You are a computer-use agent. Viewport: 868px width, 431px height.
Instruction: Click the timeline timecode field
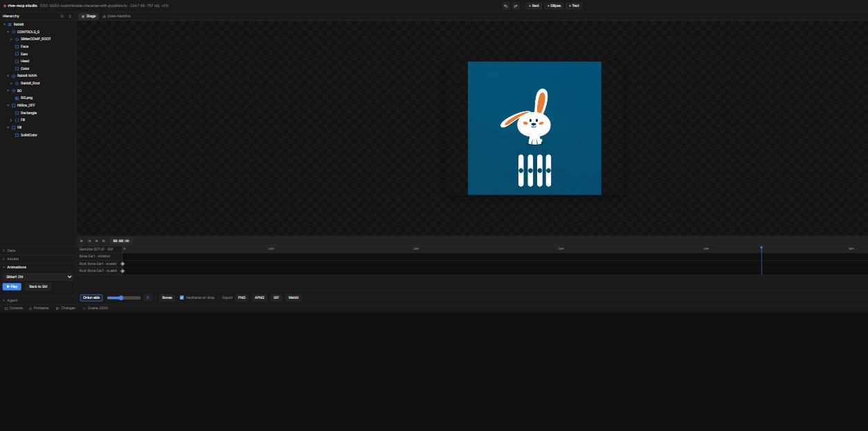(x=121, y=241)
